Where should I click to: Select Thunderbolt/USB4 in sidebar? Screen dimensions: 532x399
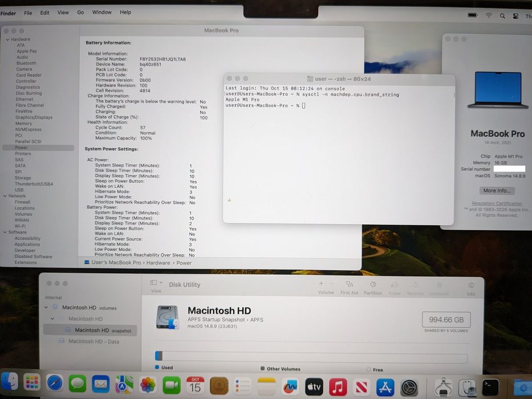(x=34, y=184)
